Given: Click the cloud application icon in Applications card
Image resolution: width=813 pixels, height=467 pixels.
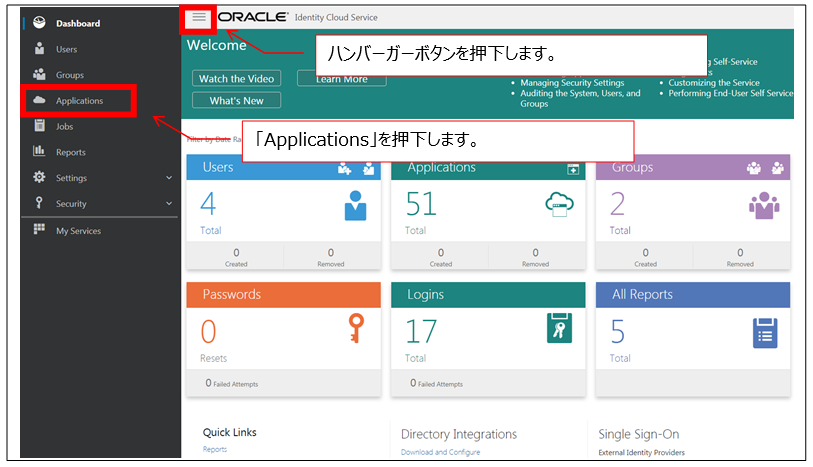Looking at the screenshot, I should [559, 204].
